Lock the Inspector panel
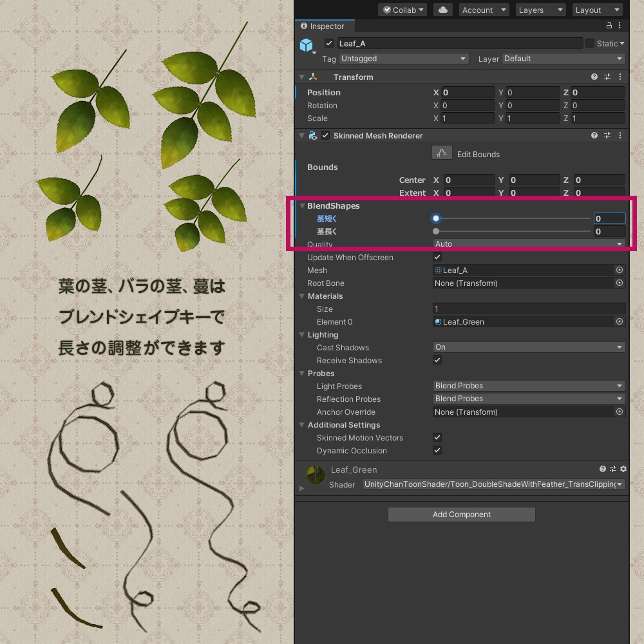Screen dimensions: 644x644 609,26
